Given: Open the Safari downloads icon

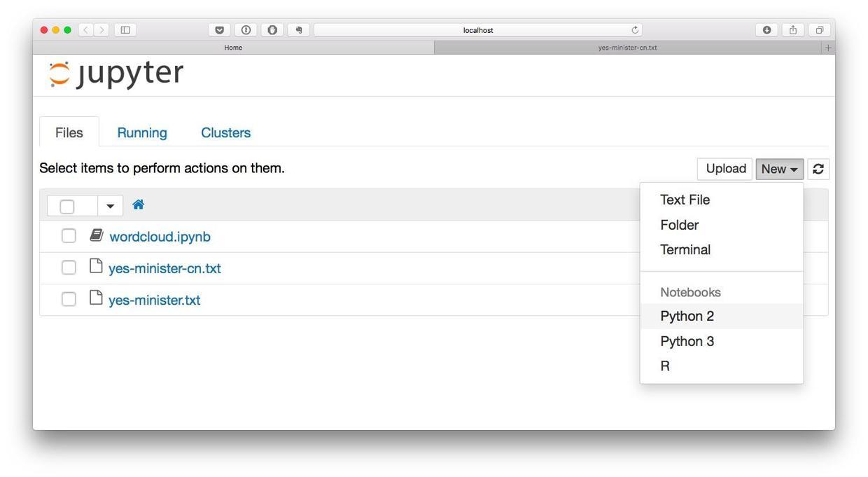Looking at the screenshot, I should pos(766,29).
